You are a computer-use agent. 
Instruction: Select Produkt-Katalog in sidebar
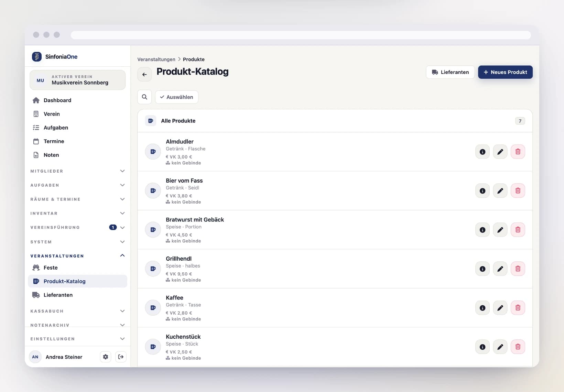(x=78, y=281)
